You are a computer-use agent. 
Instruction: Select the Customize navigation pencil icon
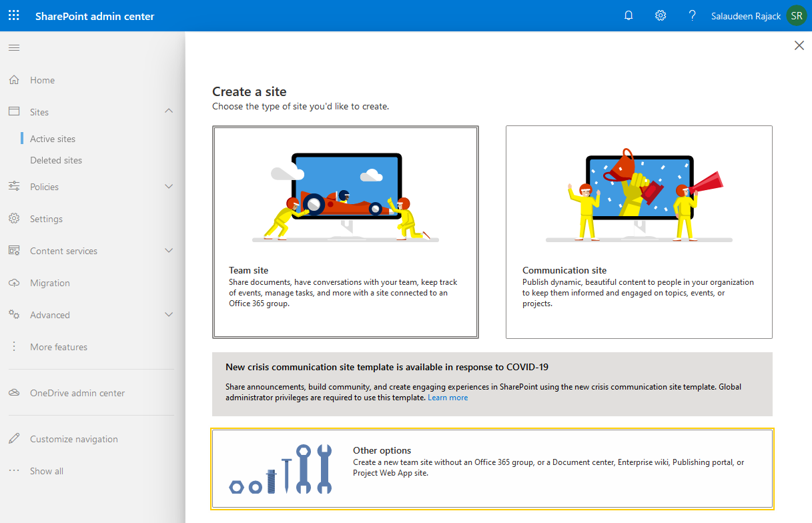click(13, 438)
